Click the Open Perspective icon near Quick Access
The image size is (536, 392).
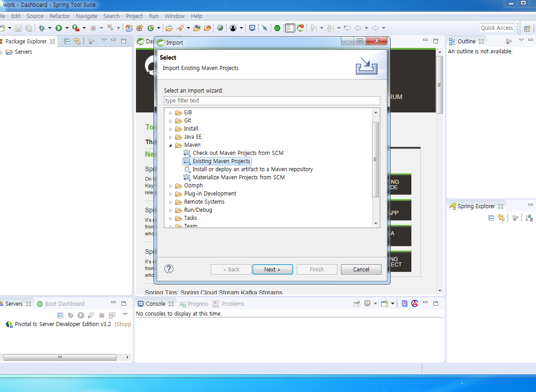527,28
